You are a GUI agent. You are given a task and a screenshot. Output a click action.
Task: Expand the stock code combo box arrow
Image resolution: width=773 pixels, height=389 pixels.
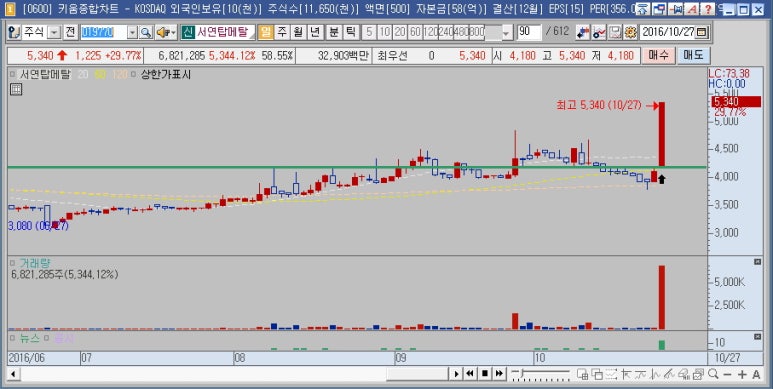(133, 33)
